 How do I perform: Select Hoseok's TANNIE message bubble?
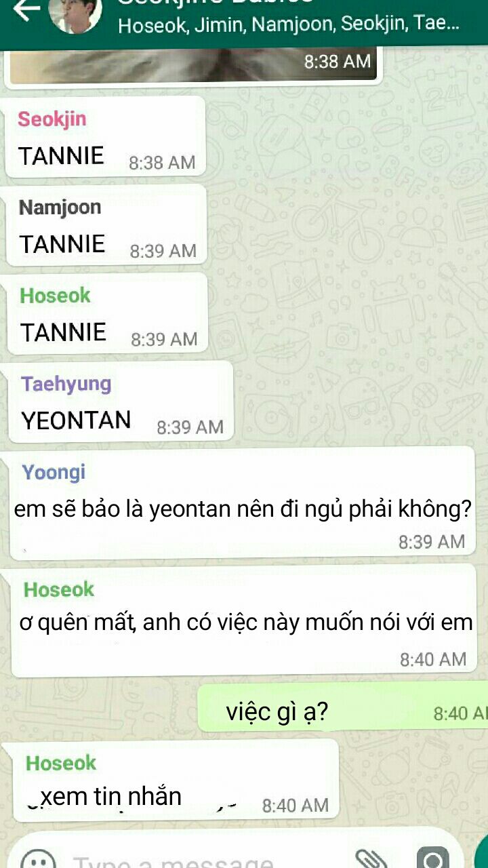pyautogui.click(x=107, y=313)
